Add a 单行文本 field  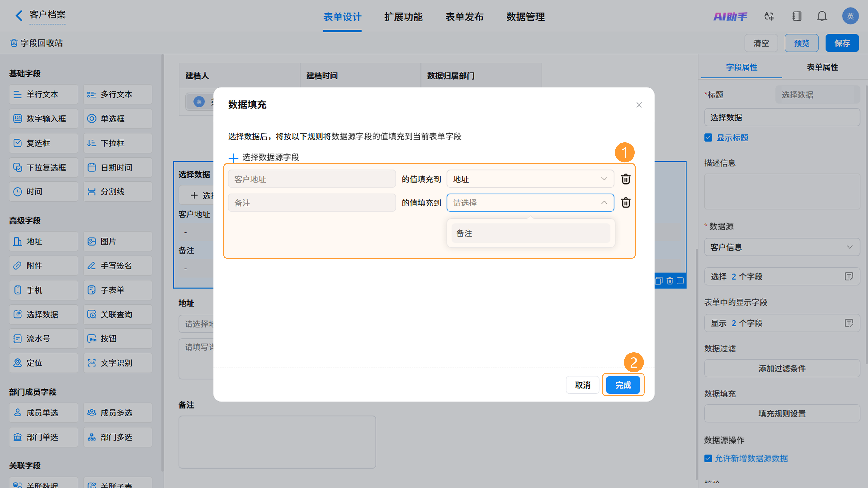point(43,94)
